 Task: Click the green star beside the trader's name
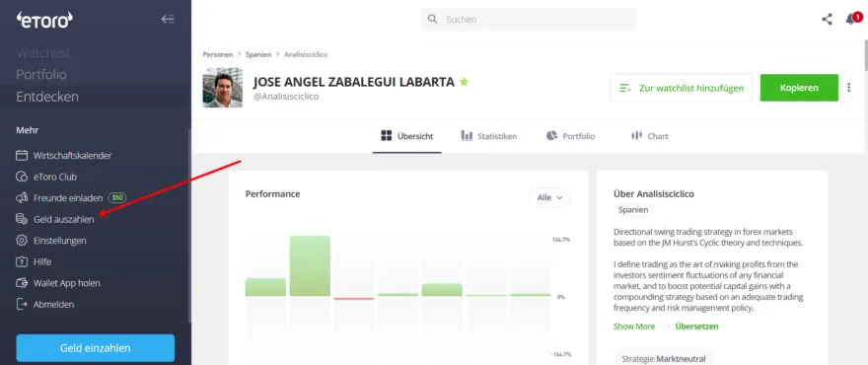[464, 82]
